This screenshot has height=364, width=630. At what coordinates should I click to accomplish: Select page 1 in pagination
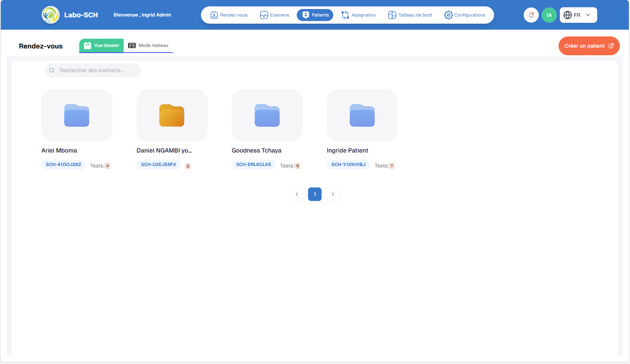click(x=315, y=194)
